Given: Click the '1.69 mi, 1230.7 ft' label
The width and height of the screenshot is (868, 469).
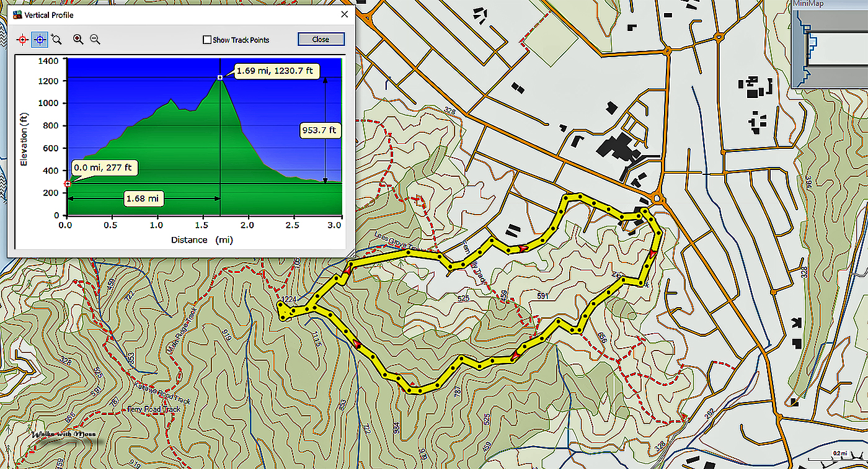Looking at the screenshot, I should (x=277, y=71).
